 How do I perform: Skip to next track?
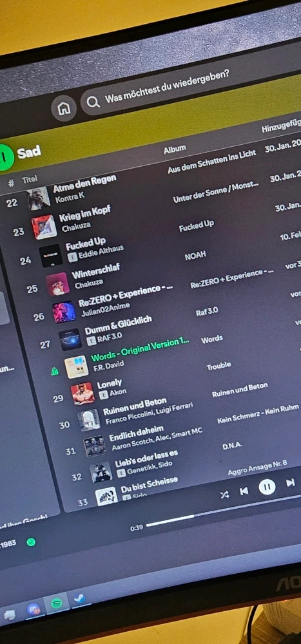pyautogui.click(x=290, y=482)
